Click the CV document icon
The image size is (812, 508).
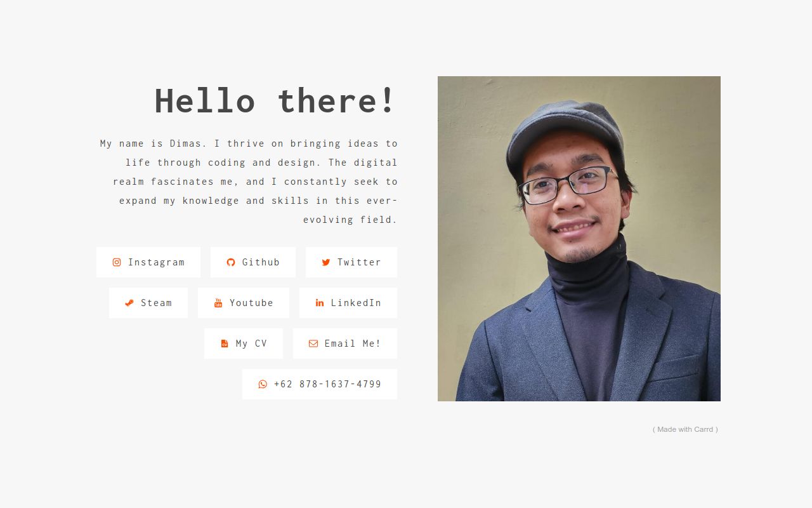pos(225,344)
